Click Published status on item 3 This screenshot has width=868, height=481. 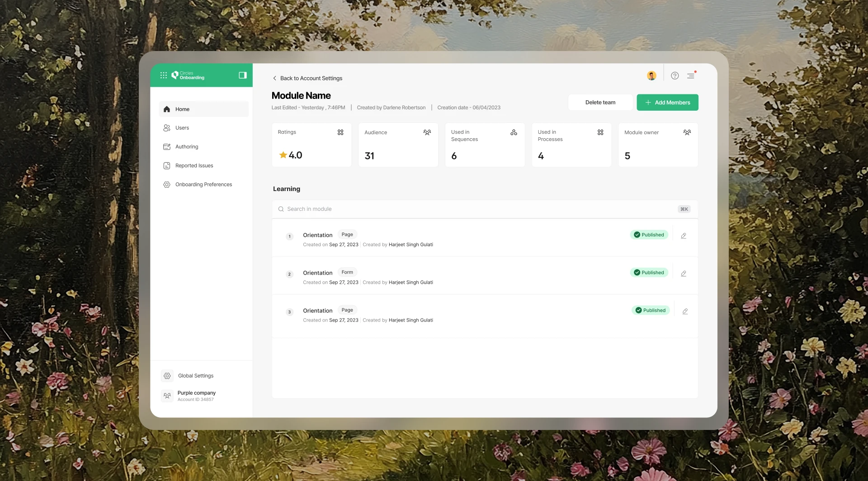coord(651,310)
